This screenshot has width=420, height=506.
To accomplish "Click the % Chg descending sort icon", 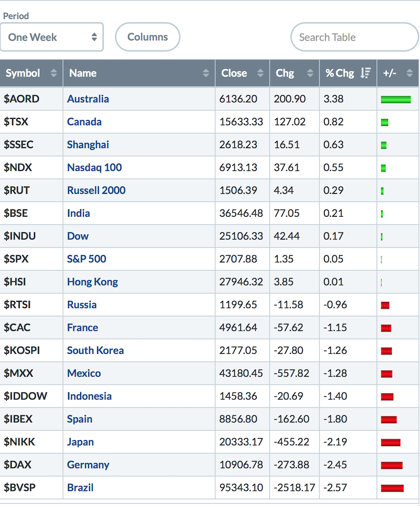I will [366, 73].
